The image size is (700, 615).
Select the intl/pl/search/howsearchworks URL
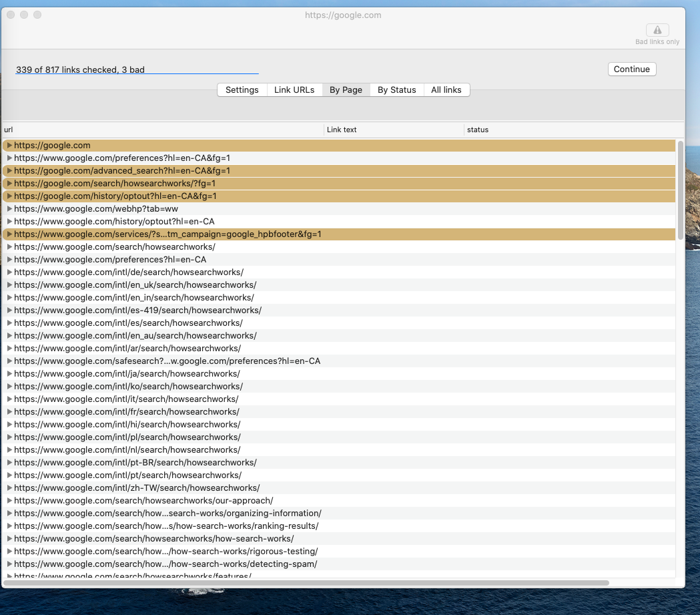pos(127,437)
